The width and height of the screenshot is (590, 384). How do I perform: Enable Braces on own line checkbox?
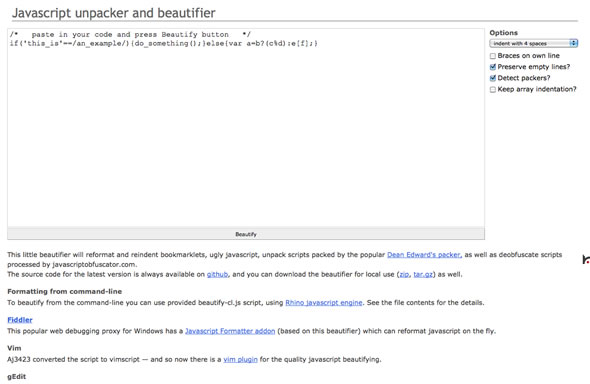(x=493, y=56)
